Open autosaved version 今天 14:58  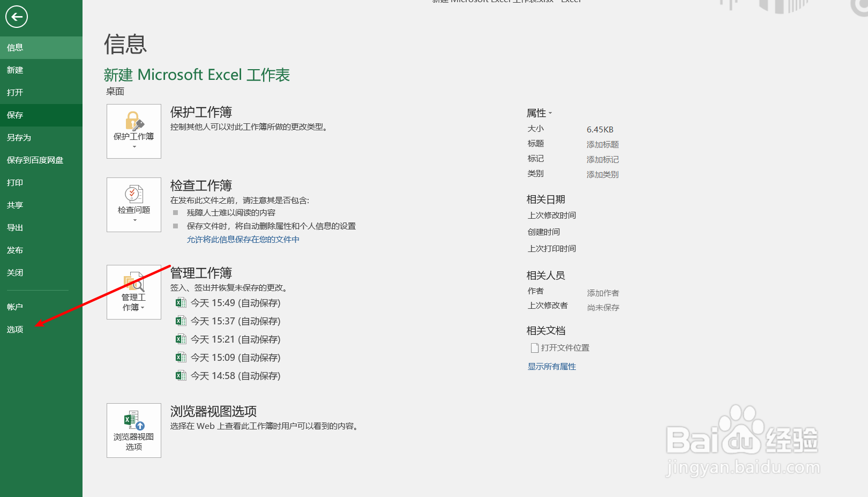coord(236,375)
